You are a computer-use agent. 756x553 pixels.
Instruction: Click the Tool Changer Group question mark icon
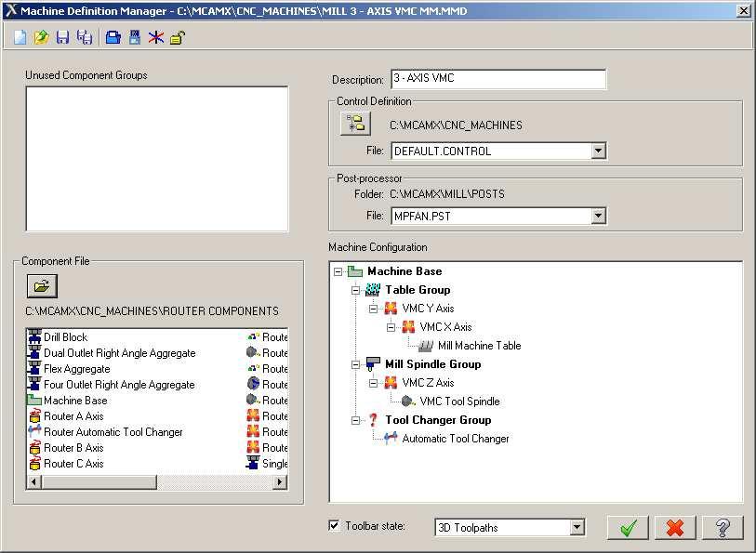coord(373,420)
